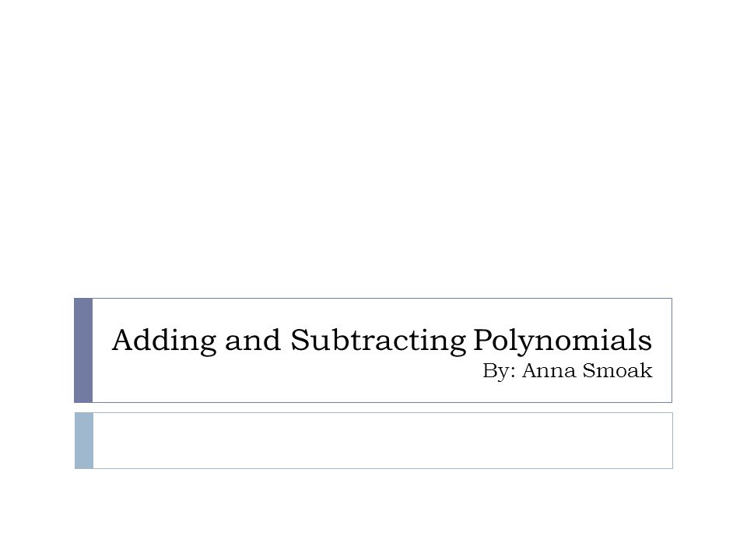Click the word "Polynomials" in the title
Viewport: 747px width, 560px height.
pos(563,341)
